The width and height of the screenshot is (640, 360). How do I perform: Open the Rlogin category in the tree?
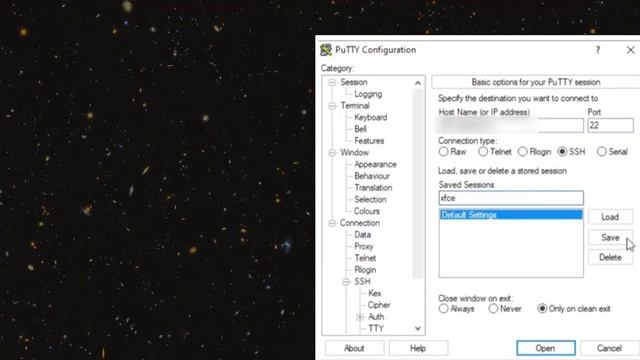point(365,270)
